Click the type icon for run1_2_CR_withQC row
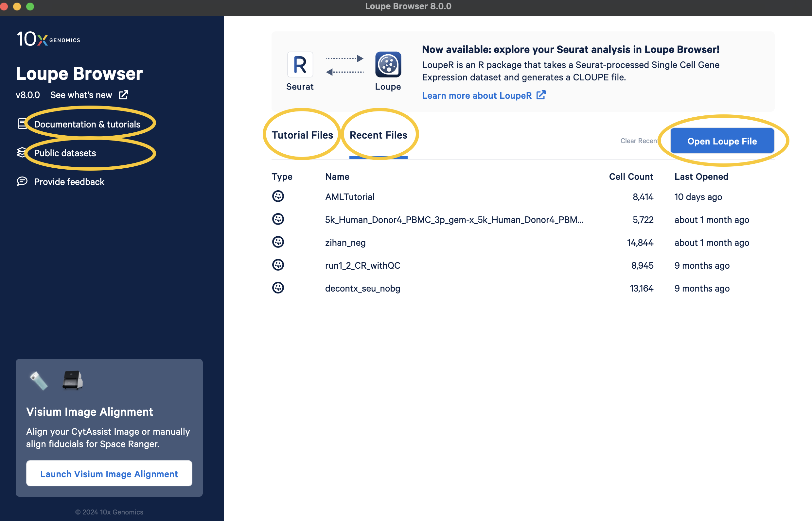812x521 pixels. [x=278, y=265]
